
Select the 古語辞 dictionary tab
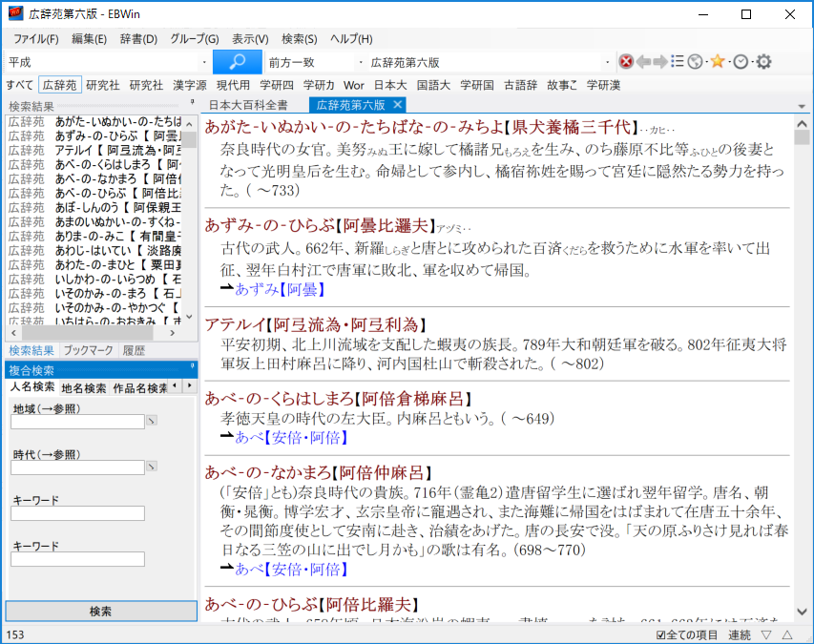point(520,85)
